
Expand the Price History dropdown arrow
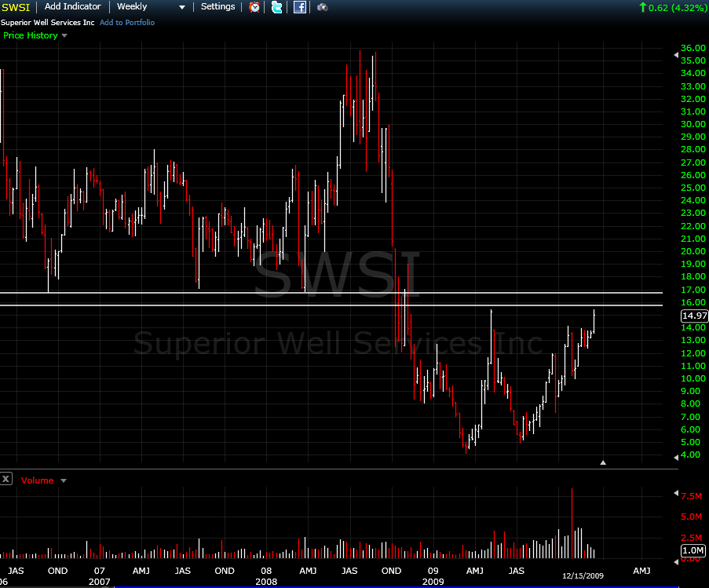click(x=64, y=35)
